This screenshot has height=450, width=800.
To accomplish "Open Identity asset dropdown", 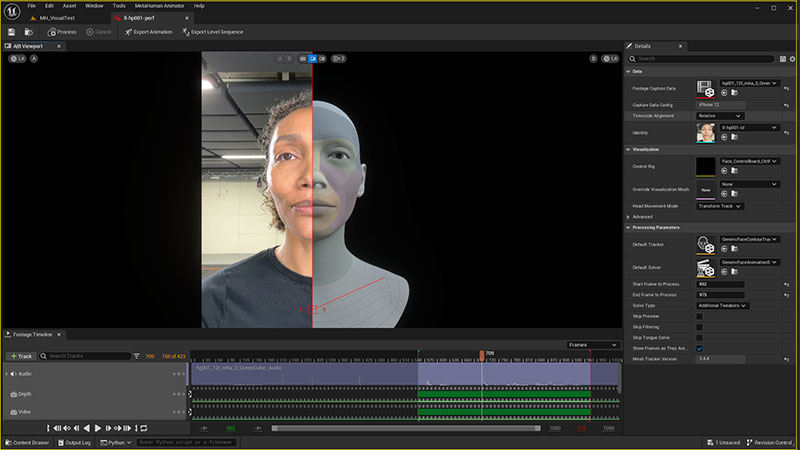I will (749, 128).
